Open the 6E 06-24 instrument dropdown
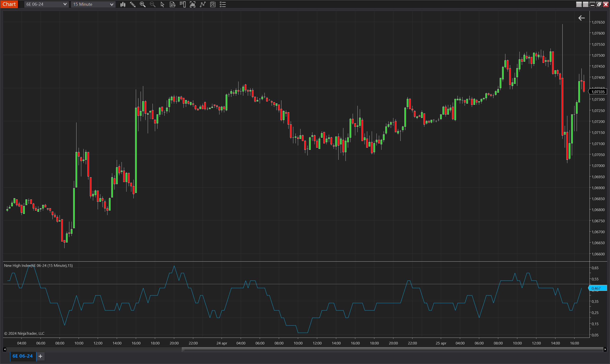This screenshot has width=610, height=364. coord(46,4)
